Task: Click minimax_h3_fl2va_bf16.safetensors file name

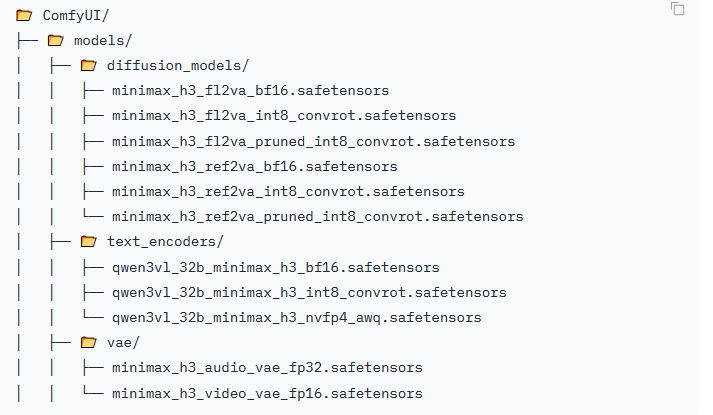Action: click(251, 91)
